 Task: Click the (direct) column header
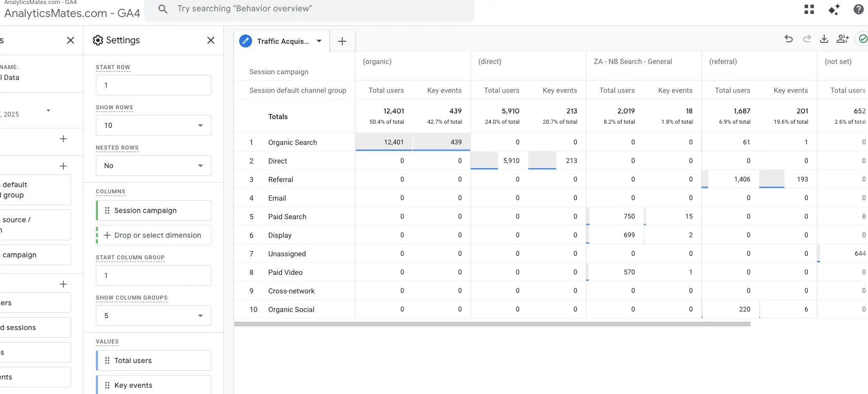(x=490, y=61)
